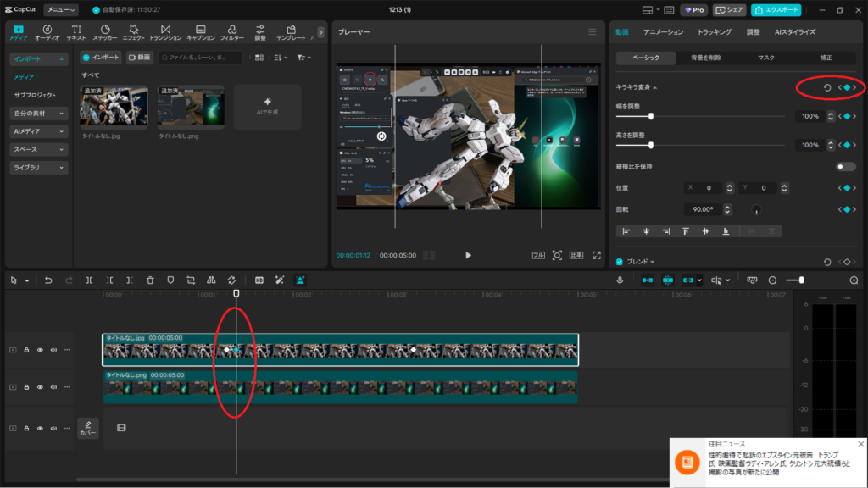Image resolution: width=868 pixels, height=488 pixels.
Task: Open the エフェクト (Effects) panel
Action: tap(133, 32)
